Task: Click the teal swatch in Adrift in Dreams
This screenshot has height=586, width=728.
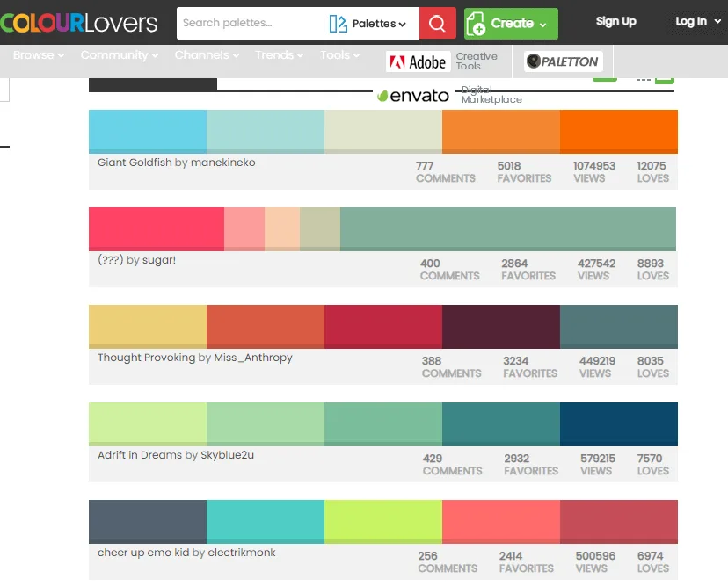Action: tap(501, 424)
